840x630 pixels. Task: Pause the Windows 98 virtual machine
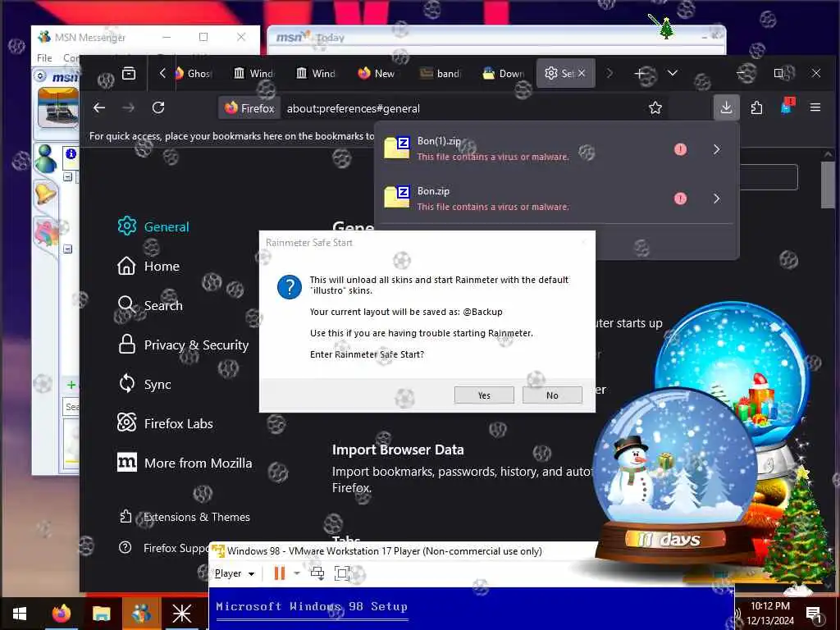coord(279,573)
